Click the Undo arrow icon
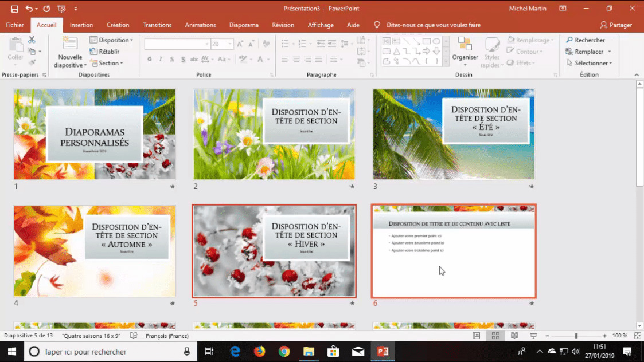Image resolution: width=644 pixels, height=362 pixels. (29, 9)
